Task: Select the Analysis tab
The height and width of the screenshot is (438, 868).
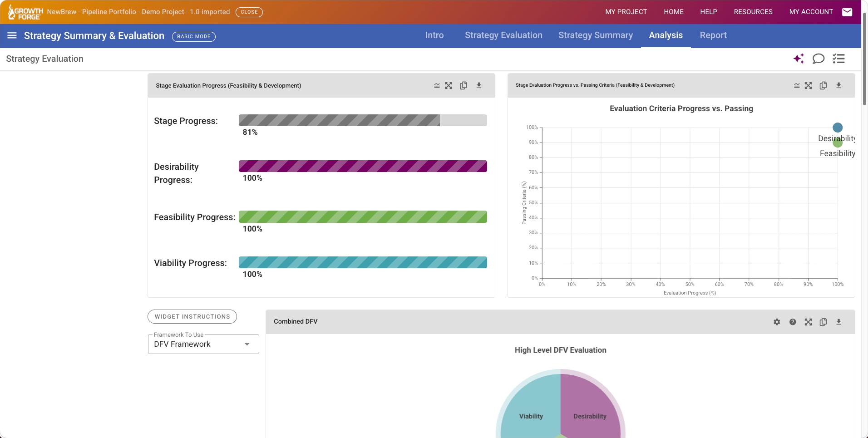Action: [666, 35]
